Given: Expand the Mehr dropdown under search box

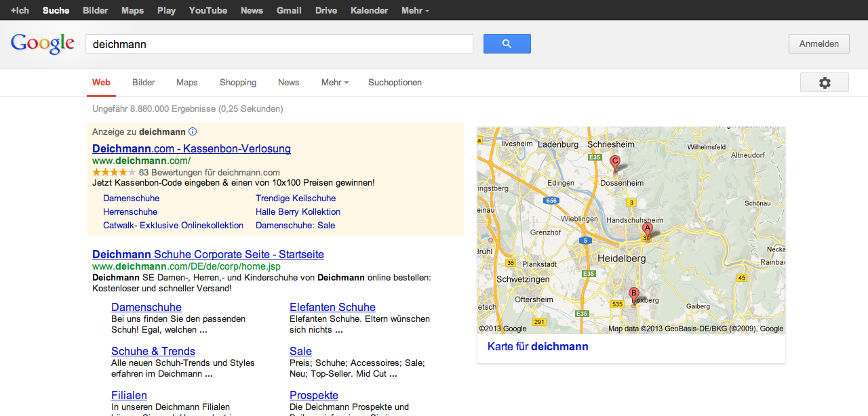Looking at the screenshot, I should (x=335, y=83).
